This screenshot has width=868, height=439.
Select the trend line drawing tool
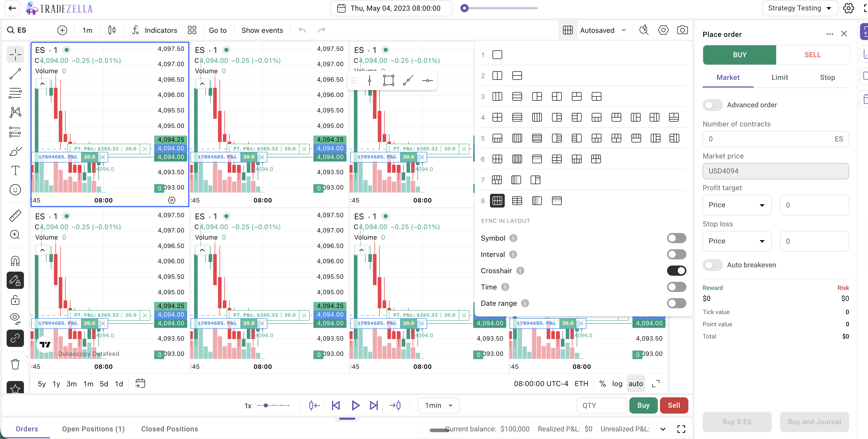(15, 74)
